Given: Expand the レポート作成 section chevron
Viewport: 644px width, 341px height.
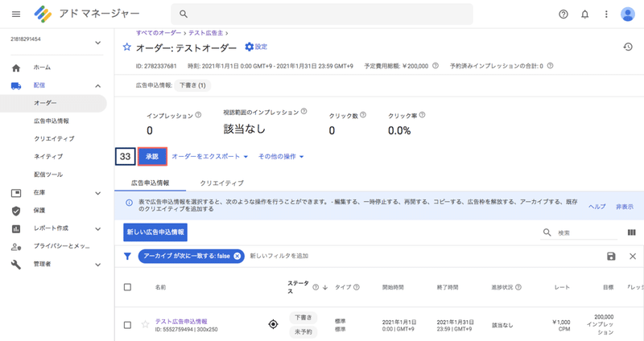Looking at the screenshot, I should click(x=97, y=229).
